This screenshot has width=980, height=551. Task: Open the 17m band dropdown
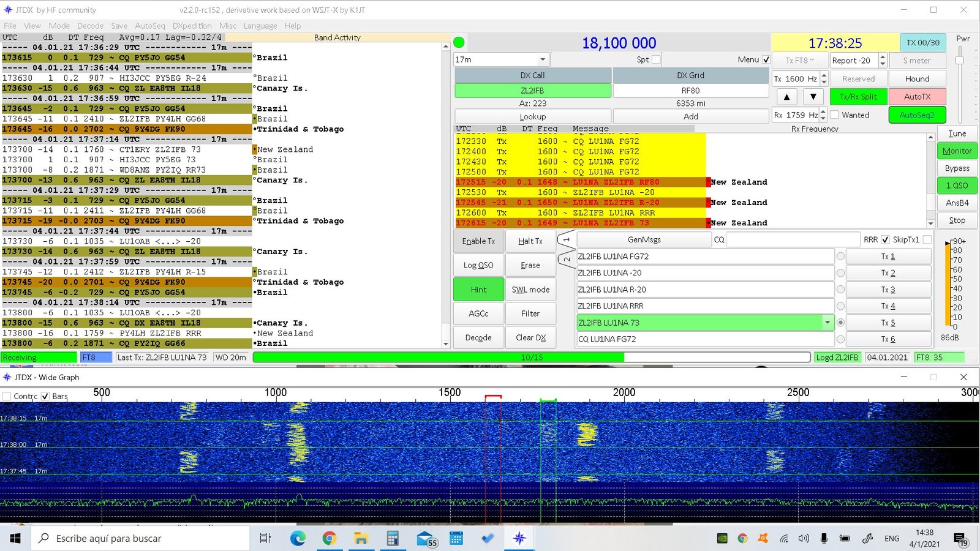543,59
